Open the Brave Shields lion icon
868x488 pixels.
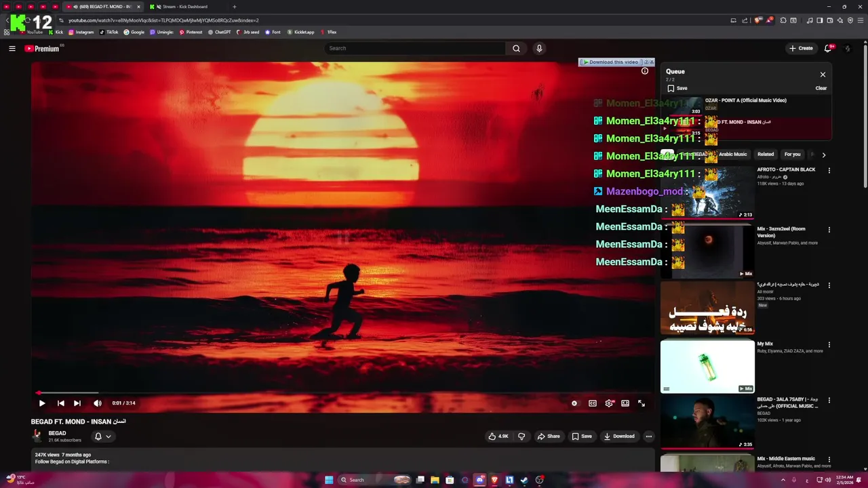pos(758,20)
